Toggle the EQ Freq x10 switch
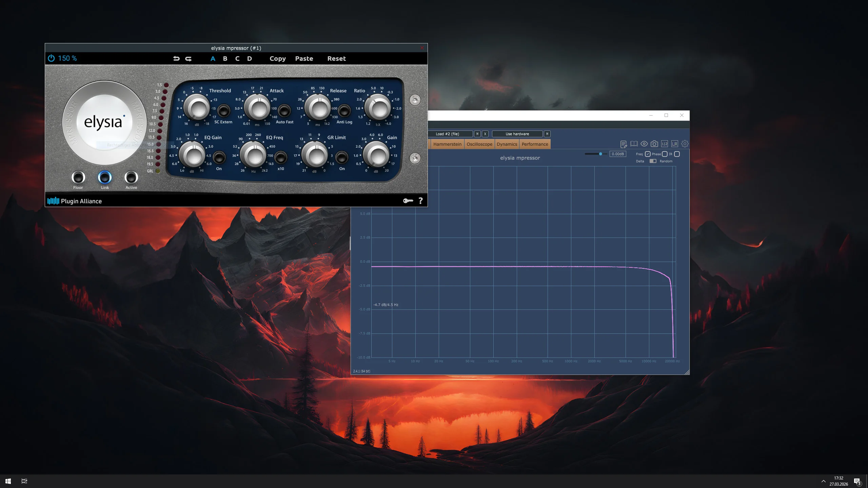Screen dimensions: 868x488 (x=281, y=157)
